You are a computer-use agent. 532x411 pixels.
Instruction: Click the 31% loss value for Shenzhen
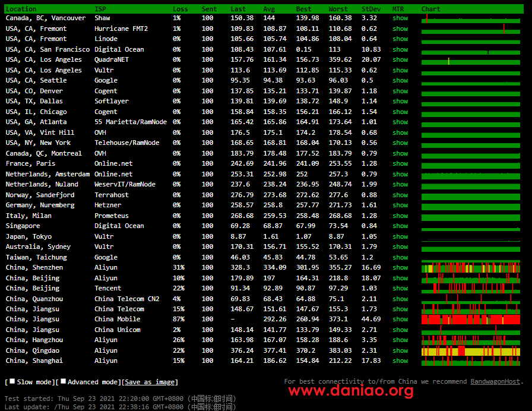click(x=179, y=267)
